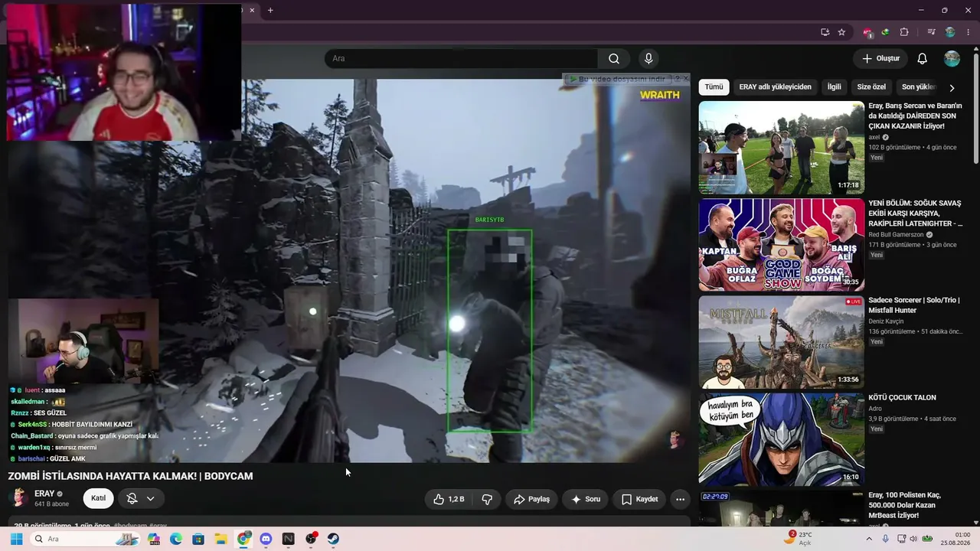980x551 pixels.
Task: Open Microsoft Edge from the taskbar
Action: click(175, 539)
